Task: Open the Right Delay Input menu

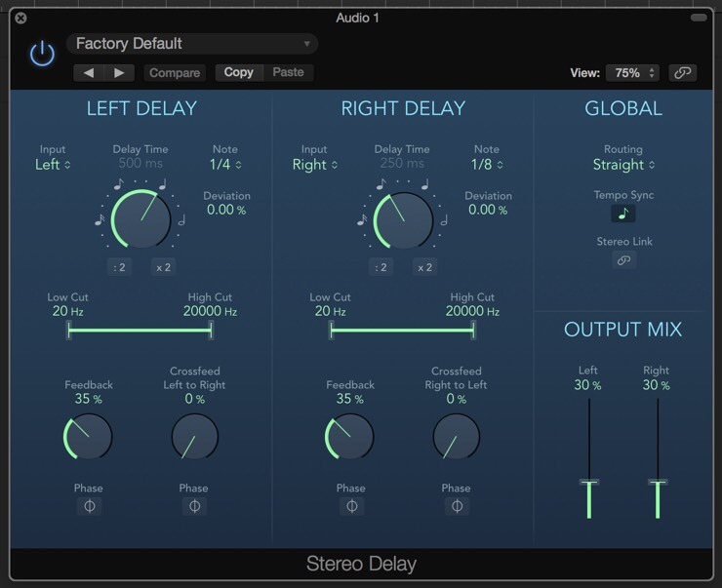Action: tap(315, 165)
